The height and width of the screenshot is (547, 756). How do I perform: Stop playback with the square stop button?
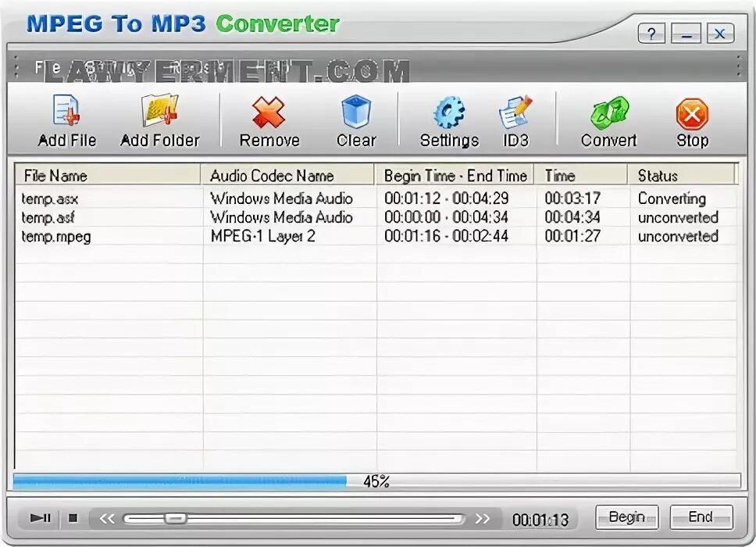pos(73,518)
